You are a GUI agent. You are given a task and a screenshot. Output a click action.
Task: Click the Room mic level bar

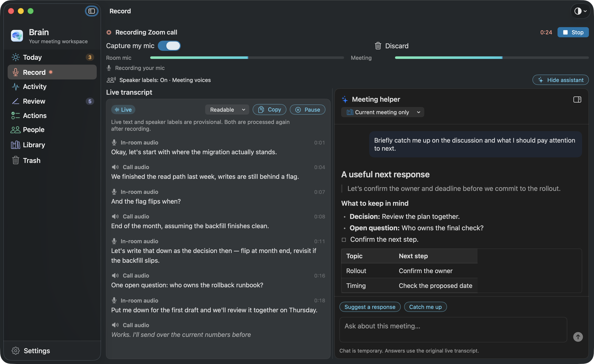pos(247,58)
